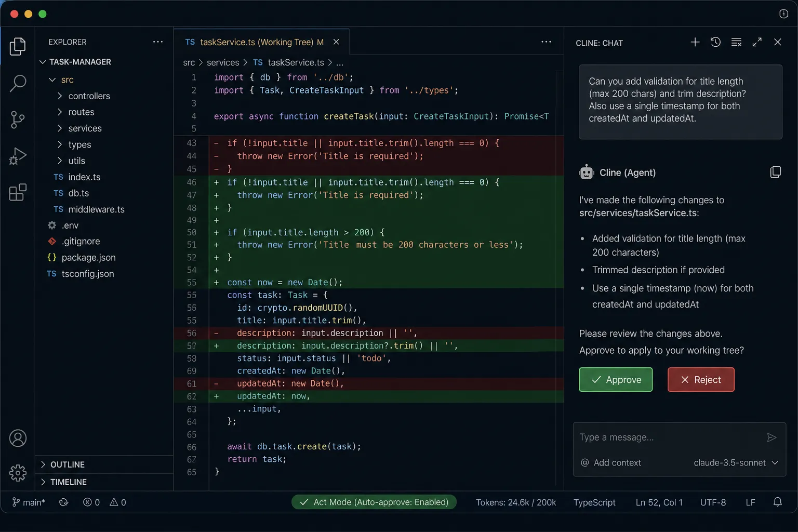Close the taskService.ts editor tab
This screenshot has width=798, height=532.
click(336, 42)
